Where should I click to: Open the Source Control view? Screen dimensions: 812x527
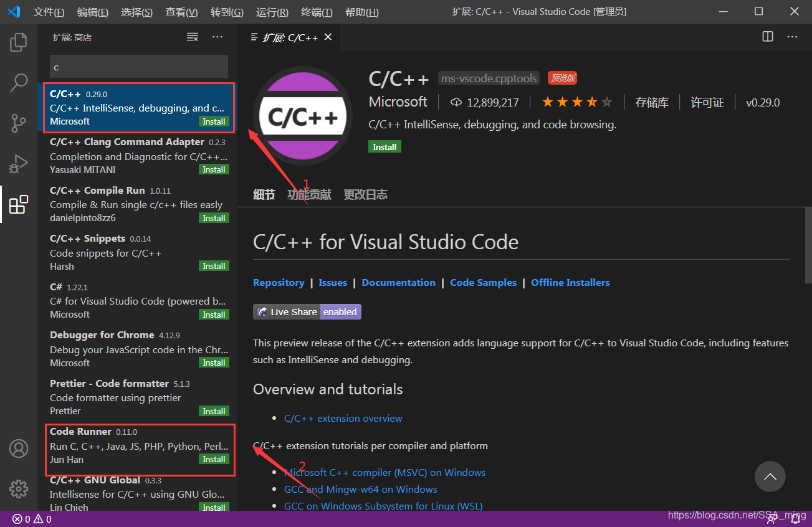[x=19, y=123]
